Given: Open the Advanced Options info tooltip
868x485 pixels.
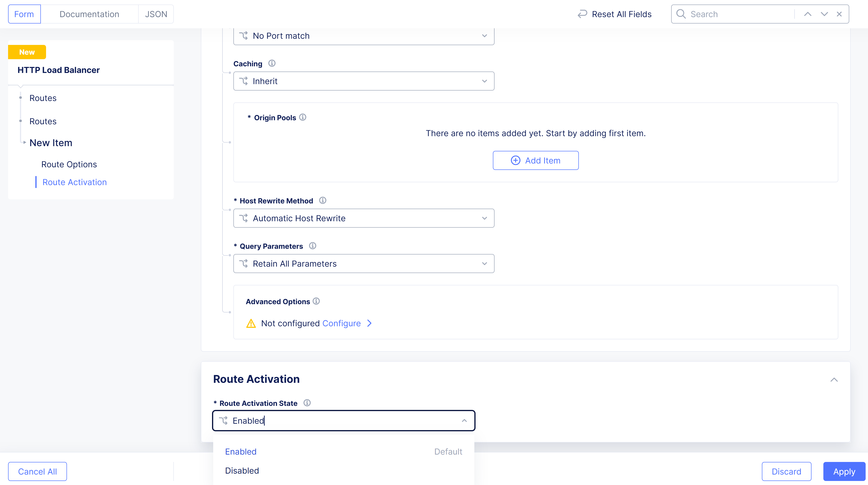Looking at the screenshot, I should 316,301.
